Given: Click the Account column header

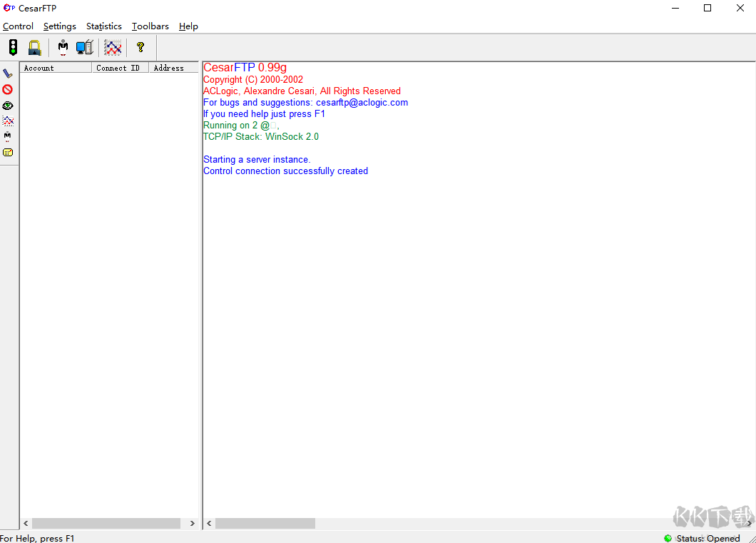Looking at the screenshot, I should [56, 68].
